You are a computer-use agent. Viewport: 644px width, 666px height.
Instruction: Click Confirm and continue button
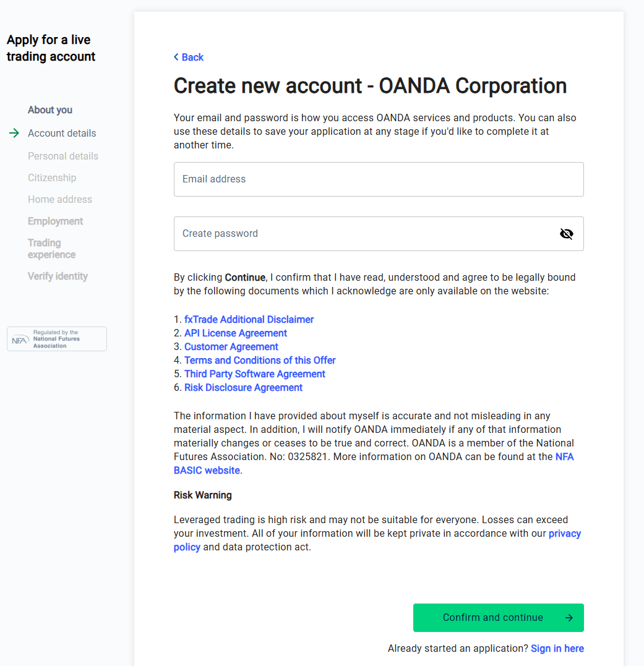point(498,618)
